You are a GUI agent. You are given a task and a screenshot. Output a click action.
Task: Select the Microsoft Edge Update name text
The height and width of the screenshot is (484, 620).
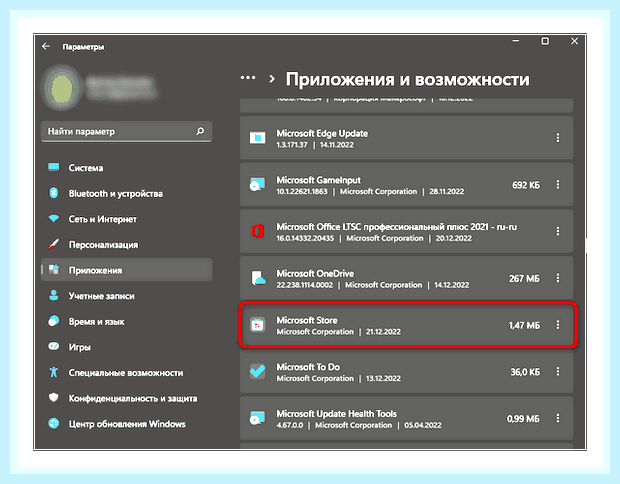pyautogui.click(x=322, y=133)
